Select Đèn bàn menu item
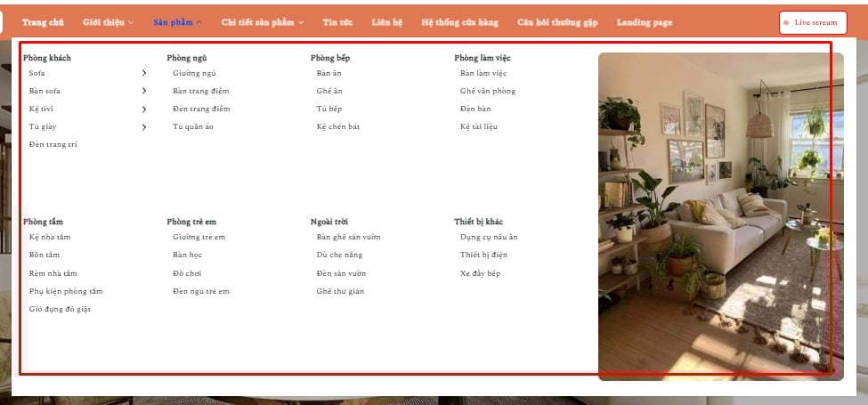This screenshot has width=868, height=405. pyautogui.click(x=475, y=109)
